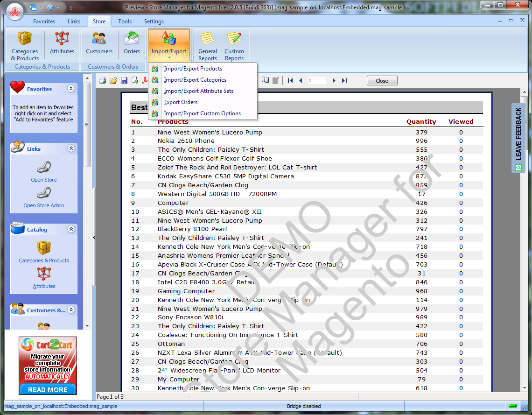Expand the help button dropdown arrow
The image size is (532, 415).
(x=58, y=7)
